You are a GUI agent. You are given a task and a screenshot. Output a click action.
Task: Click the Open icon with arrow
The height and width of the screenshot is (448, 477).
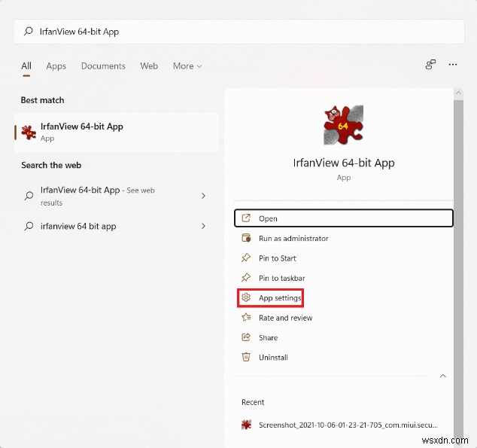coord(246,218)
